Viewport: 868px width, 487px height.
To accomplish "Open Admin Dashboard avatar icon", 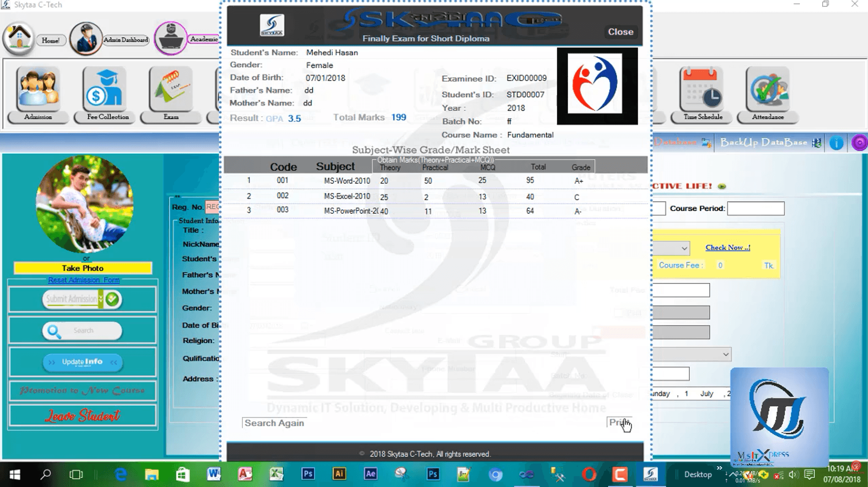I will (x=86, y=39).
